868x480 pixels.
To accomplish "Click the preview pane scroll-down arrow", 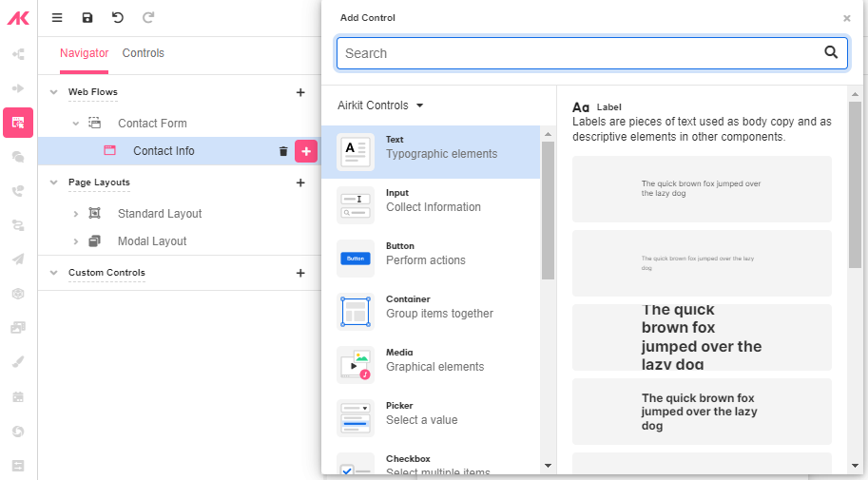I will coord(855,466).
